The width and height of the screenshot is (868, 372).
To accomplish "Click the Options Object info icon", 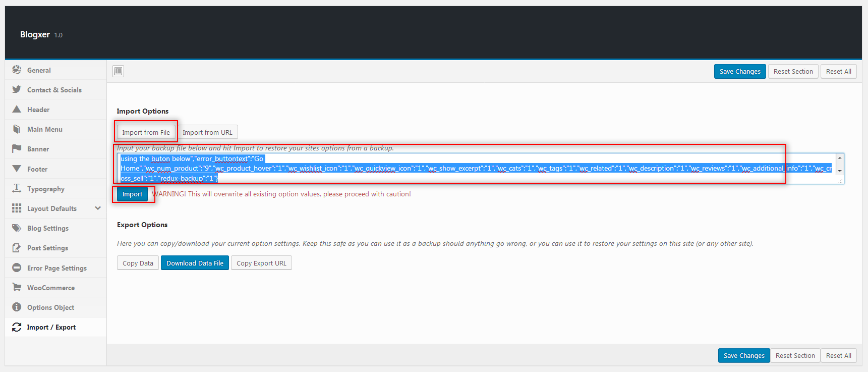I will pos(17,307).
